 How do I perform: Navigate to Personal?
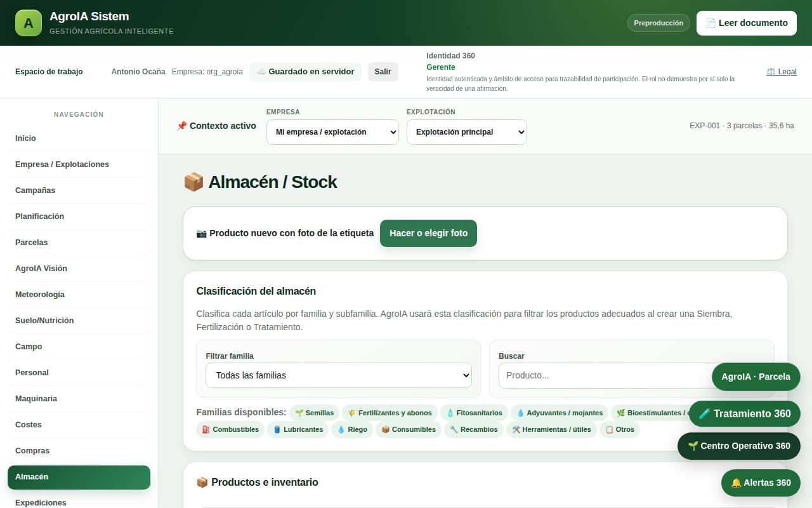[x=79, y=373]
